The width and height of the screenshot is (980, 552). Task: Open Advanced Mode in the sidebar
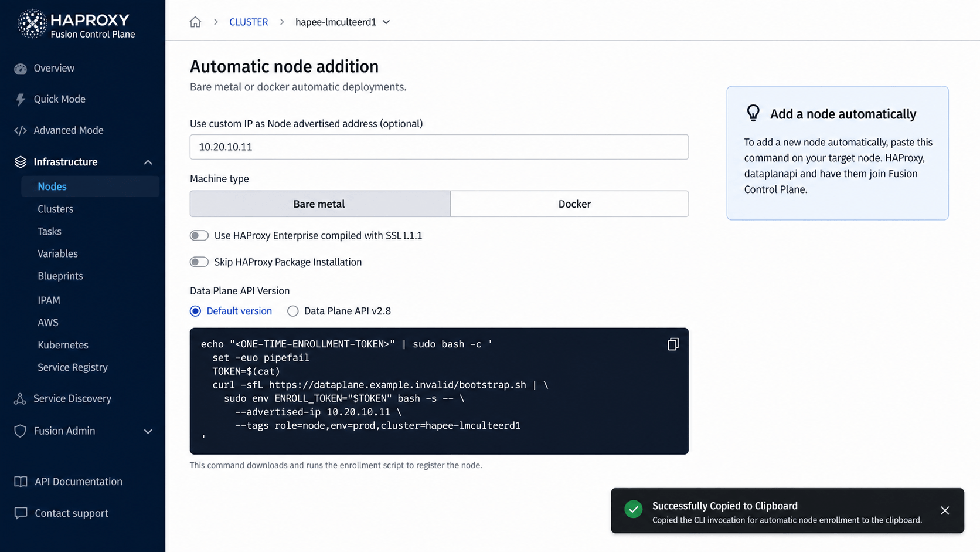(69, 131)
